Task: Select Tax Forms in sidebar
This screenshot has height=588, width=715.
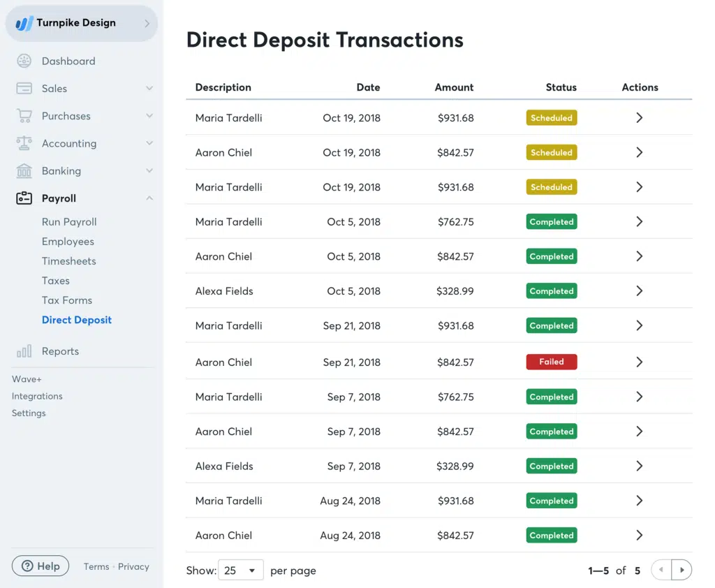Action: tap(67, 300)
